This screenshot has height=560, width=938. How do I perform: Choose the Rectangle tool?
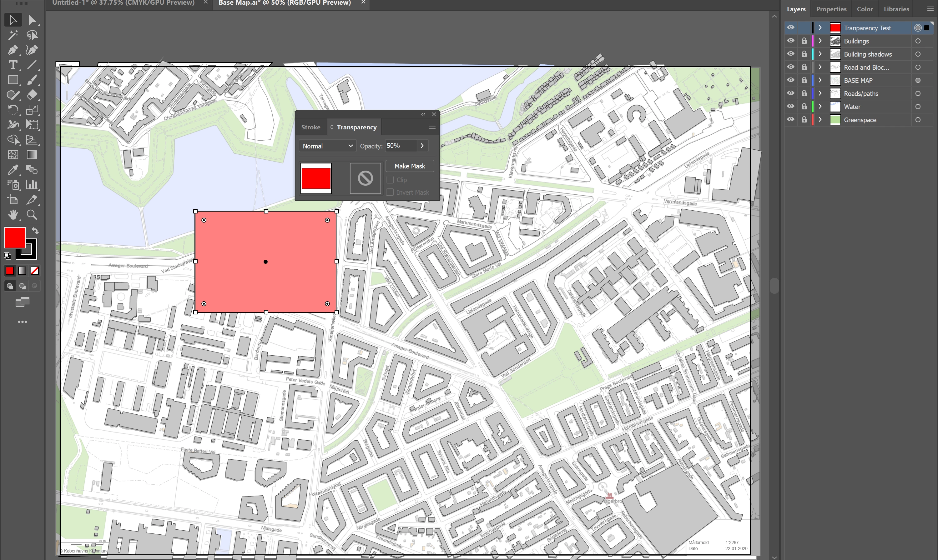(13, 80)
